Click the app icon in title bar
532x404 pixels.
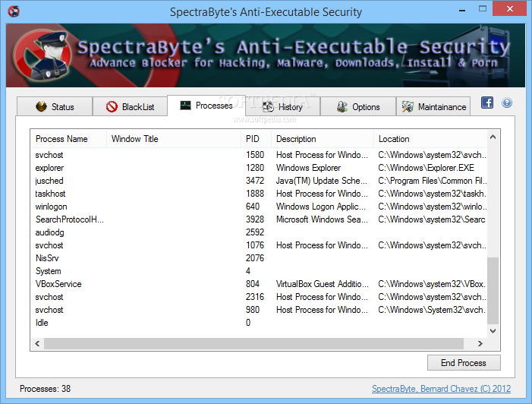pos(14,11)
